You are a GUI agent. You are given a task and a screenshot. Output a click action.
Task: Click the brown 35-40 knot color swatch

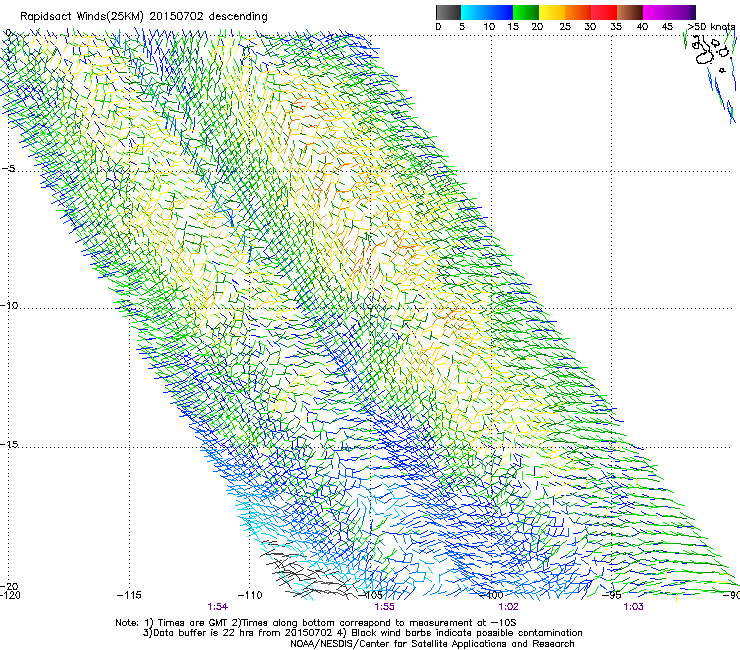pyautogui.click(x=630, y=12)
